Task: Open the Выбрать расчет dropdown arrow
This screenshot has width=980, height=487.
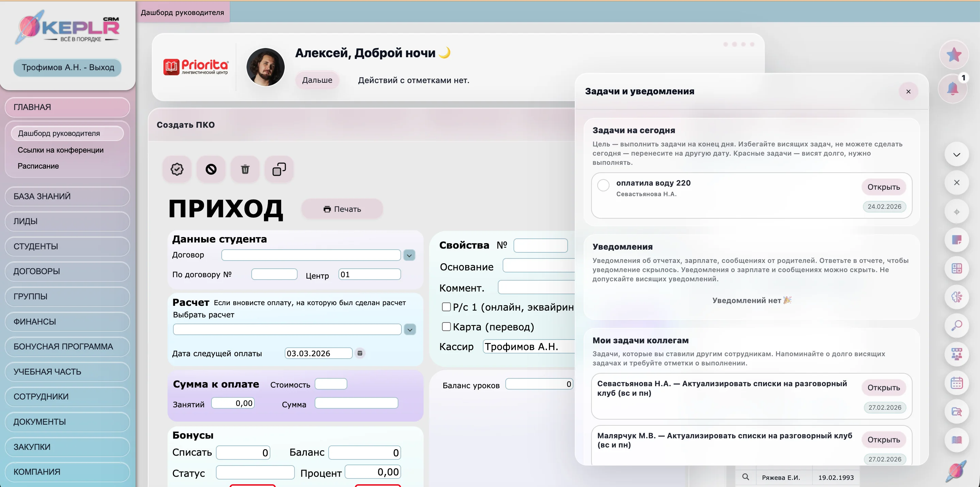Action: 410,329
